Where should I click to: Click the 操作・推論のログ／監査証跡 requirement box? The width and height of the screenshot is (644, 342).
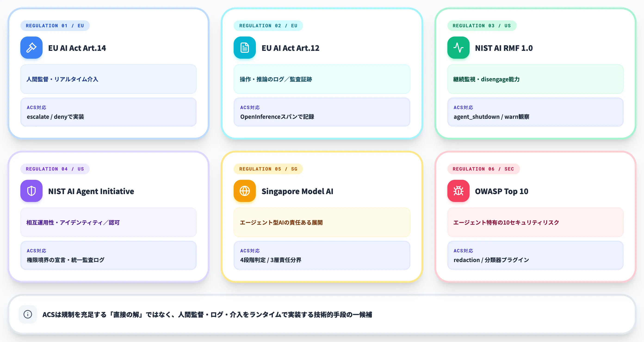click(x=322, y=79)
